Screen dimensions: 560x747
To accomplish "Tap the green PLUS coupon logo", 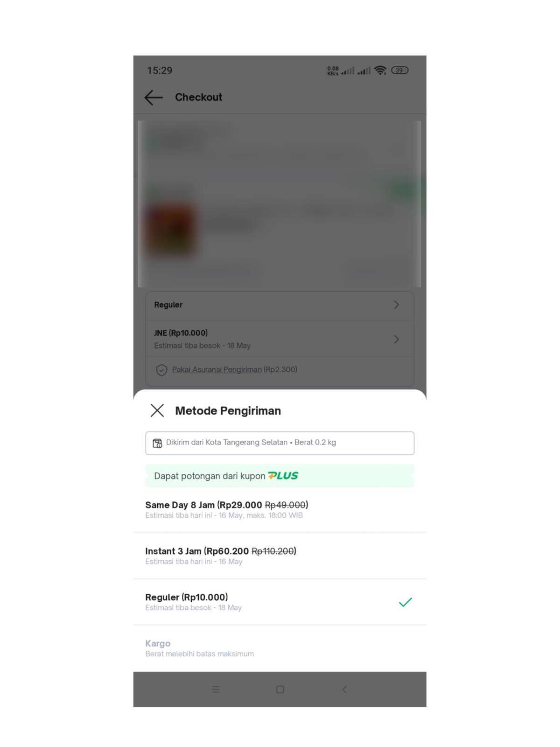I will pos(283,476).
